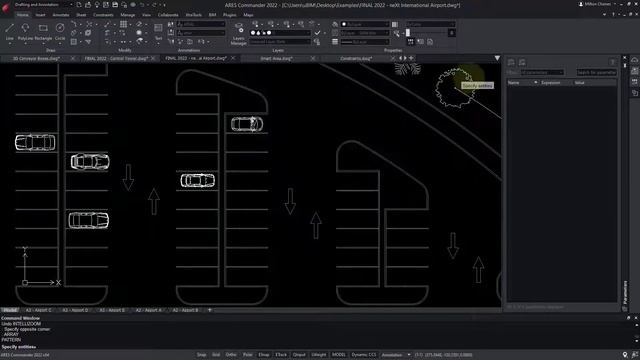Open the Layers Manager
The height and width of the screenshot is (360, 640).
tap(239, 34)
